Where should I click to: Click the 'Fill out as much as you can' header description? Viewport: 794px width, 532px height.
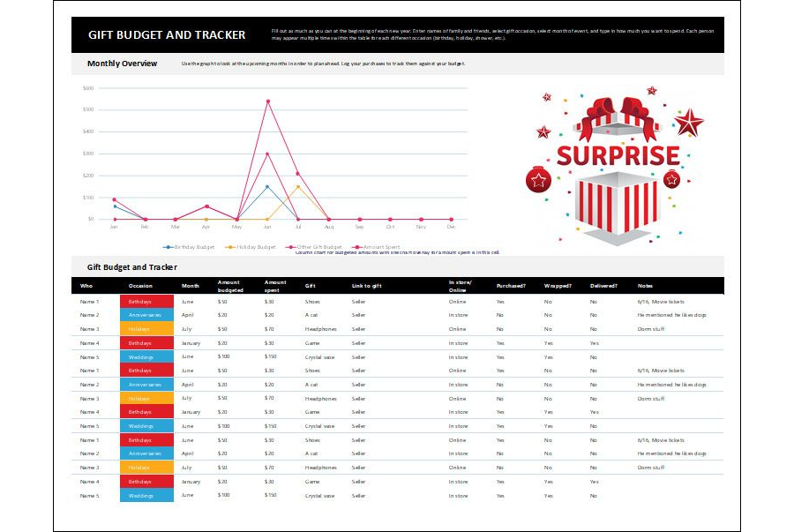coord(492,34)
